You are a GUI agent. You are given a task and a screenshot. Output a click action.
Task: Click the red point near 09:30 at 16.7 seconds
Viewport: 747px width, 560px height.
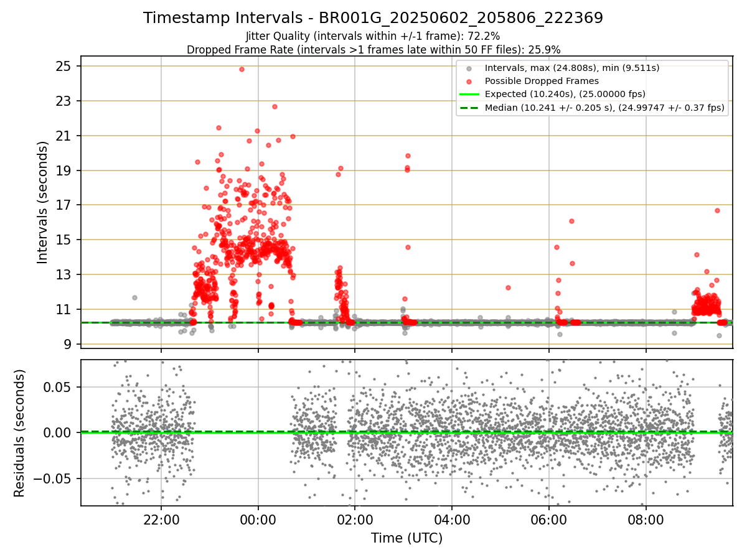tap(717, 210)
